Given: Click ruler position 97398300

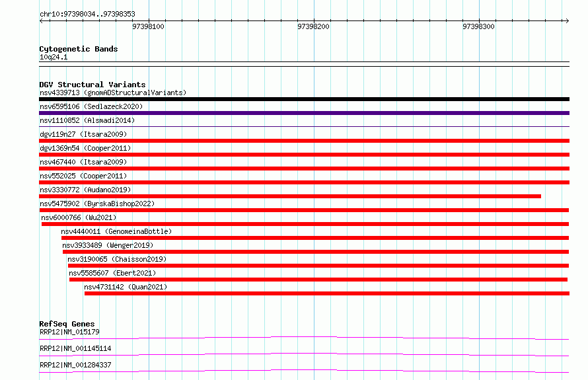Looking at the screenshot, I should click(478, 26).
